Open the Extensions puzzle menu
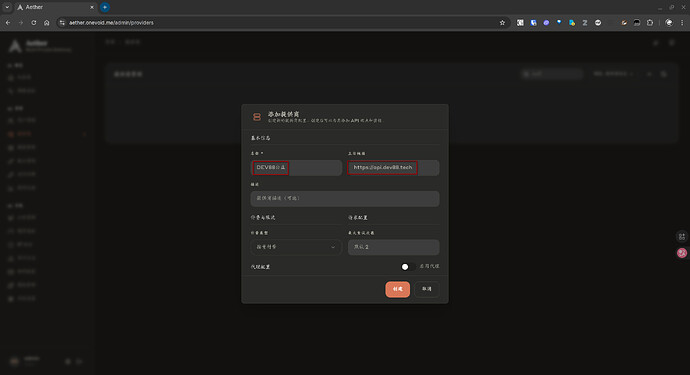The image size is (690, 375). pos(650,22)
